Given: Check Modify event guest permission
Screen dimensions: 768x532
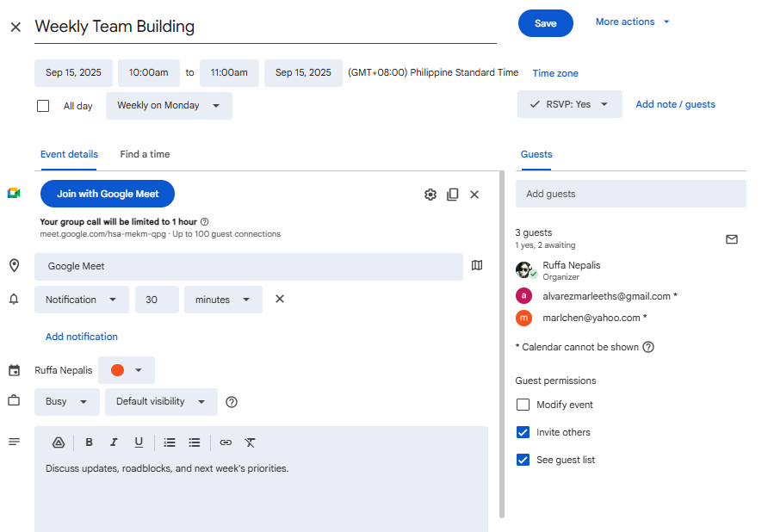Looking at the screenshot, I should 523,405.
